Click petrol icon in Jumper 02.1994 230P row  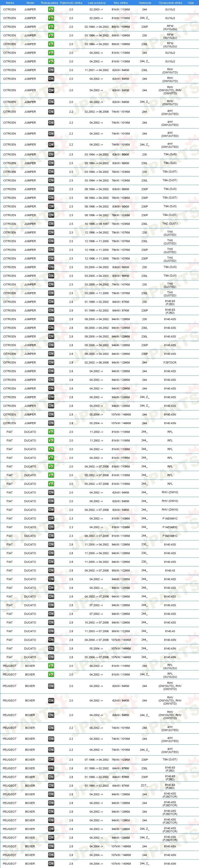(51, 27)
